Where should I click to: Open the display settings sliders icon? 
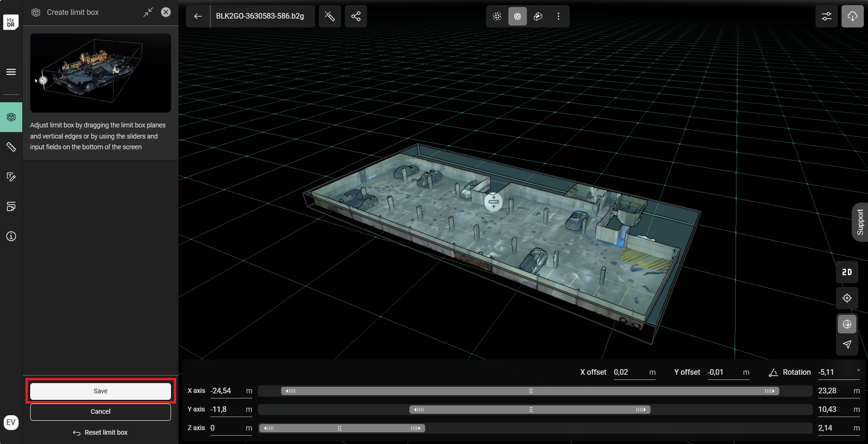(827, 16)
